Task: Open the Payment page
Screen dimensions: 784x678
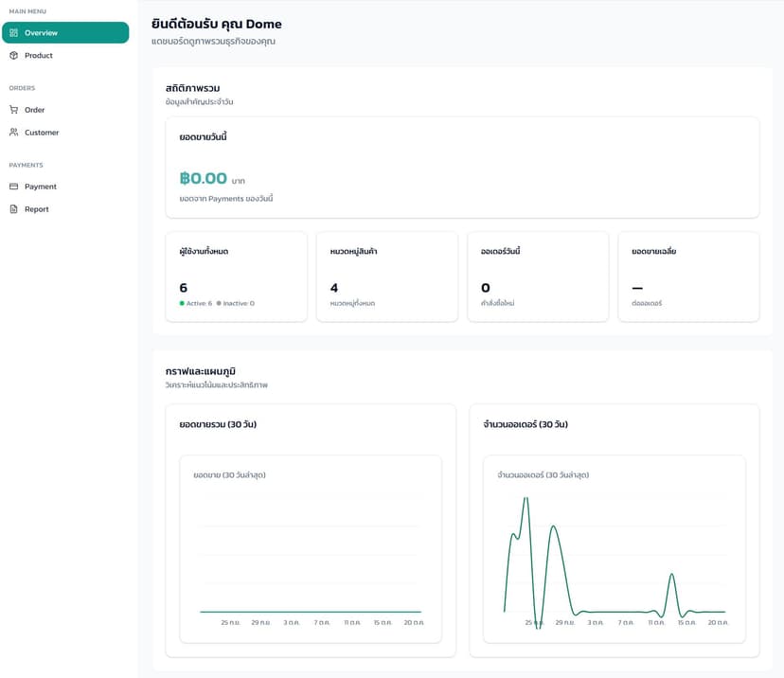Action: click(65, 187)
